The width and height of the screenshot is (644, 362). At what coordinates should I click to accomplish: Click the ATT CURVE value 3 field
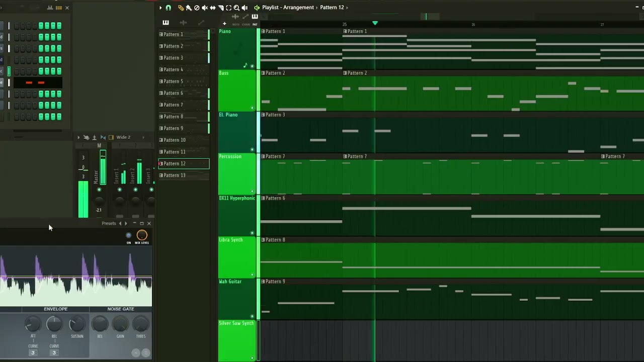[33, 352]
